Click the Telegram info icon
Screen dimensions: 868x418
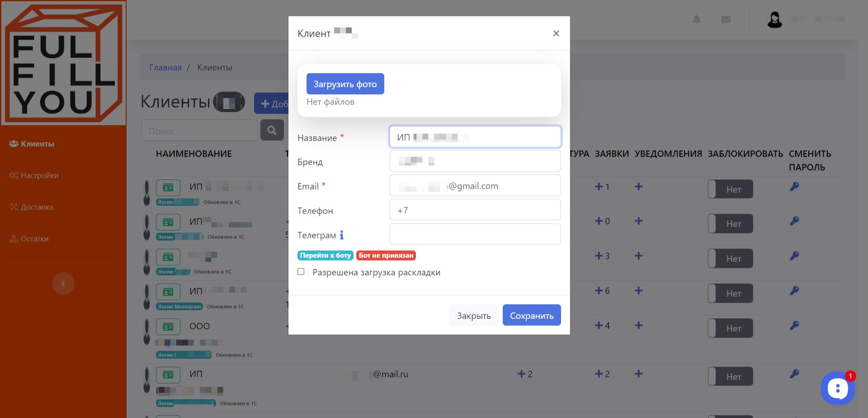(x=342, y=235)
